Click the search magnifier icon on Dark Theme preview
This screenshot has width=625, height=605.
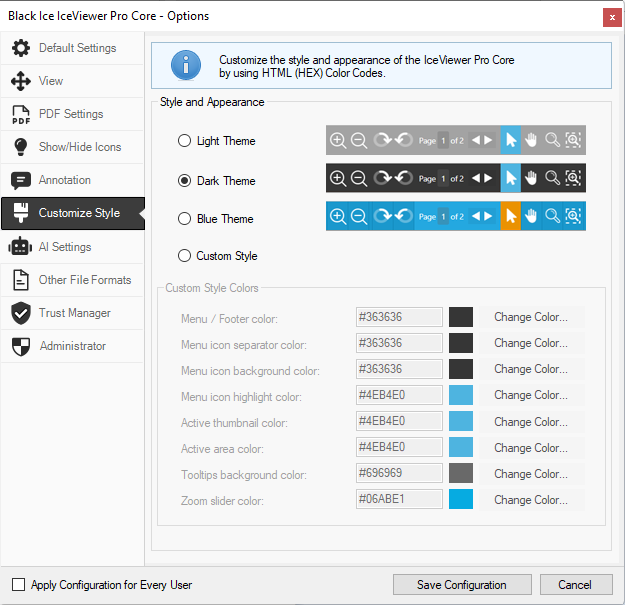[552, 178]
